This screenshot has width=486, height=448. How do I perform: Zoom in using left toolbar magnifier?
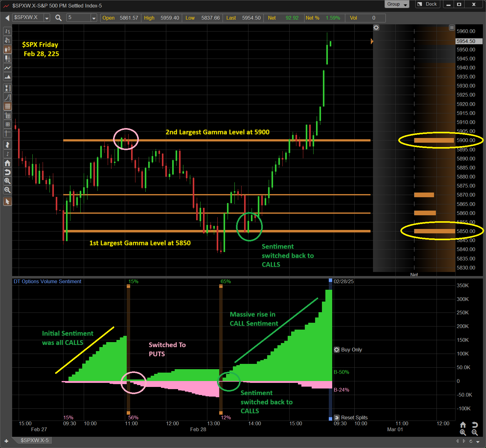tap(7, 181)
